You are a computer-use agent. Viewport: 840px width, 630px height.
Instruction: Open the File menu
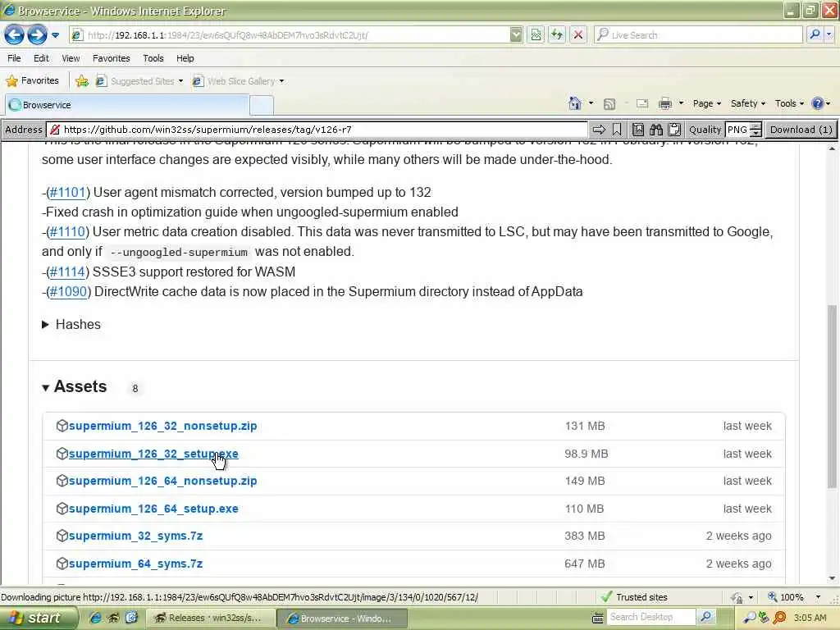click(x=14, y=58)
